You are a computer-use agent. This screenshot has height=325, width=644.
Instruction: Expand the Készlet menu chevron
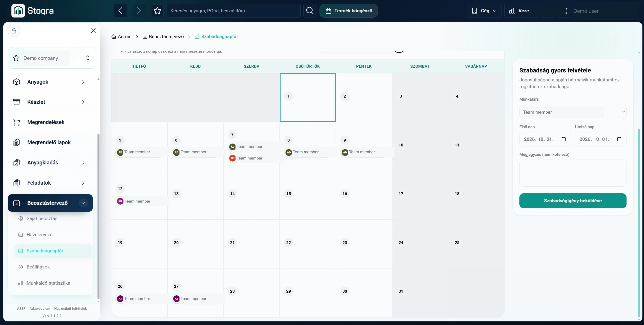83,102
